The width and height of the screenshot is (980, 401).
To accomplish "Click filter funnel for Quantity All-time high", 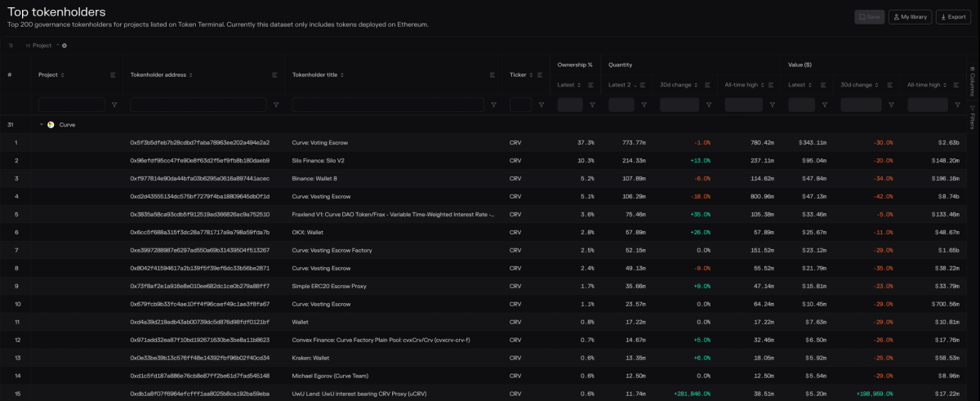I will [x=773, y=105].
